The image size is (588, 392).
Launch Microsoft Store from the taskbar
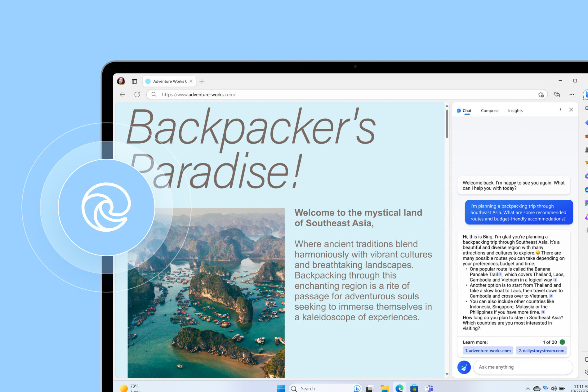click(x=414, y=388)
